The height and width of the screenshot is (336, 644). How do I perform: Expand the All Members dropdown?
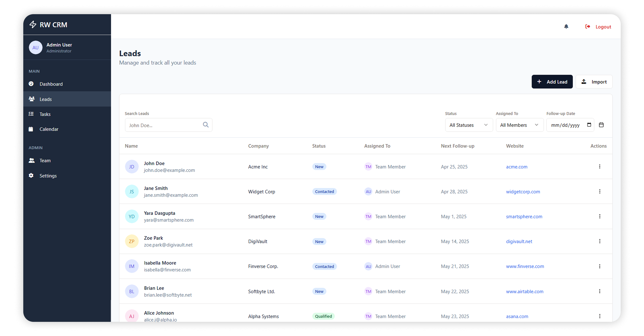[519, 125]
